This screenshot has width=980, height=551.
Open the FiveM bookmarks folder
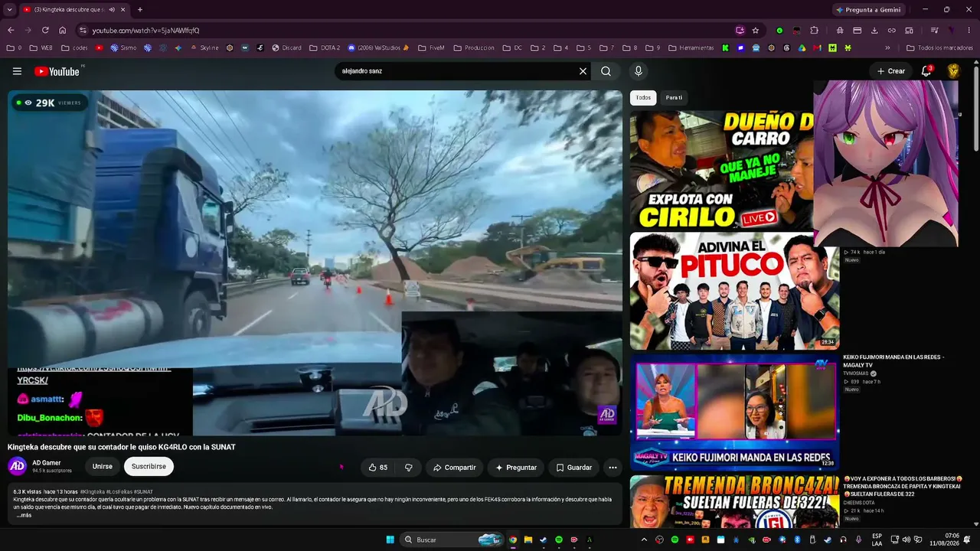(431, 47)
